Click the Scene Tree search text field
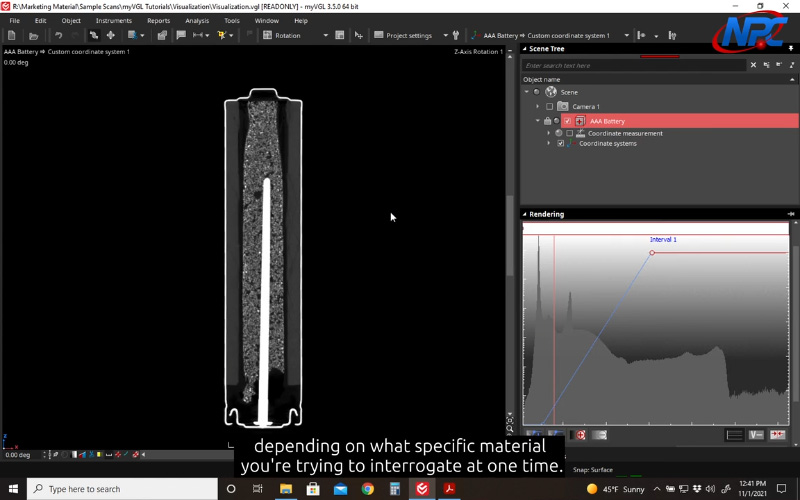This screenshot has height=500, width=800. pos(633,65)
